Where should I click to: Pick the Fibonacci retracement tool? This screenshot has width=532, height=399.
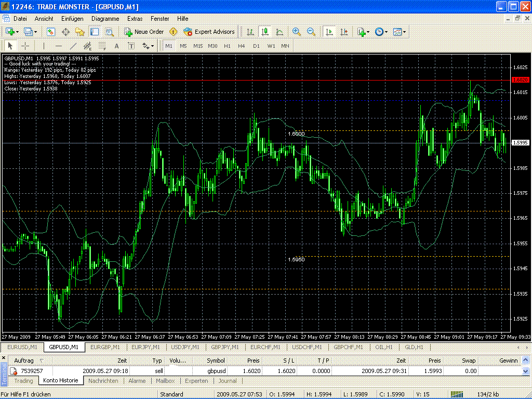click(x=102, y=46)
